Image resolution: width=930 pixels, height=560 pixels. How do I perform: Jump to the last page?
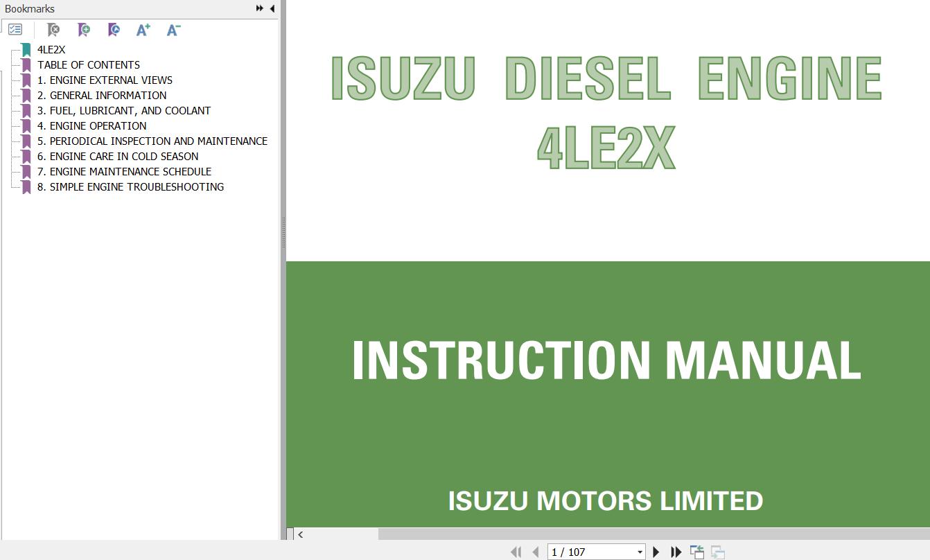[x=676, y=552]
